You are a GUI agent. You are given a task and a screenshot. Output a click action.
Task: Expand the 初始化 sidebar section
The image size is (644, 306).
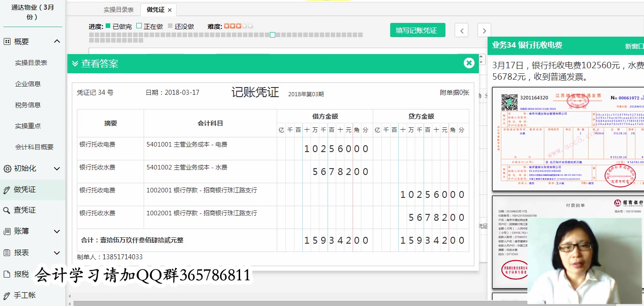pos(57,169)
